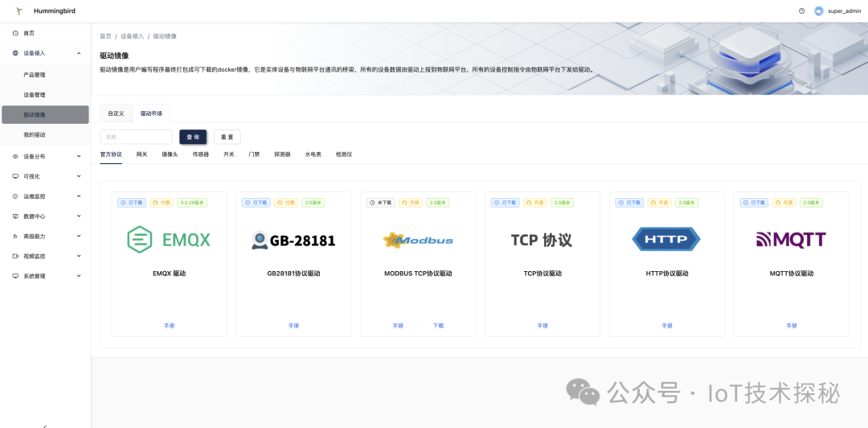Click 开源 tag on MODBUS TCP card
This screenshot has width=868, height=428.
[x=410, y=203]
